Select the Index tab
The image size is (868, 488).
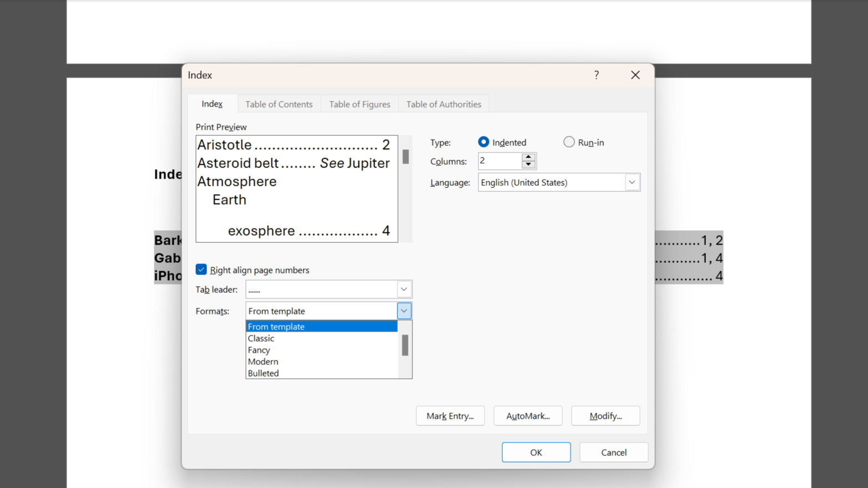coord(212,104)
